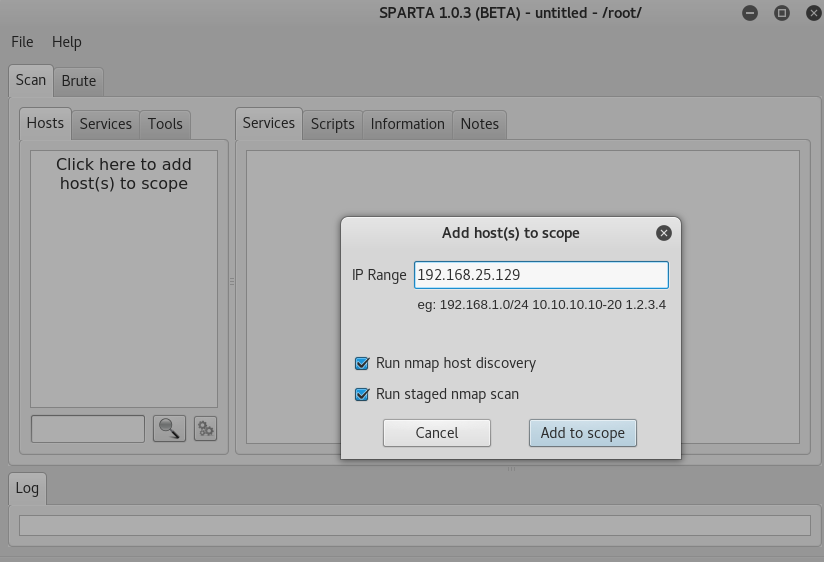Close the SPARTA main window
Image resolution: width=824 pixels, height=562 pixels.
tap(814, 13)
